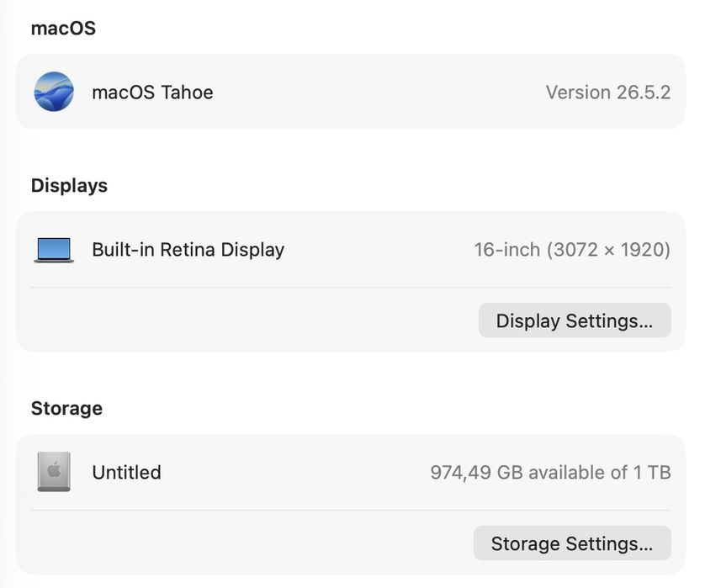Click the word 'Tahoe' in OS name

[187, 93]
